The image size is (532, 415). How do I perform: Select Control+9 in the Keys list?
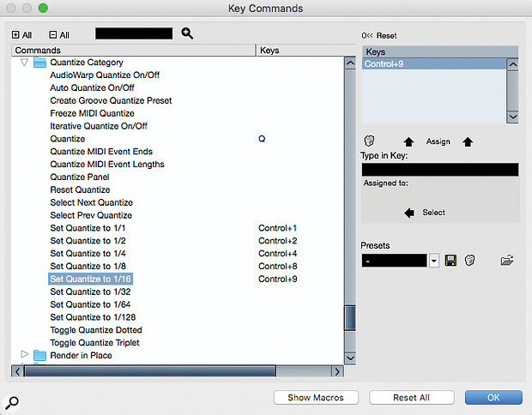coord(434,64)
